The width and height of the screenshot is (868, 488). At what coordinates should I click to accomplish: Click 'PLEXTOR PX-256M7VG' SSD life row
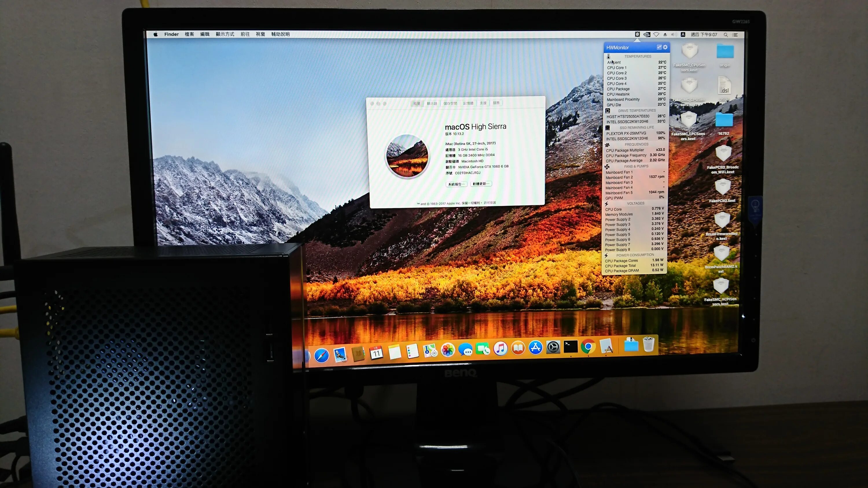pyautogui.click(x=635, y=133)
